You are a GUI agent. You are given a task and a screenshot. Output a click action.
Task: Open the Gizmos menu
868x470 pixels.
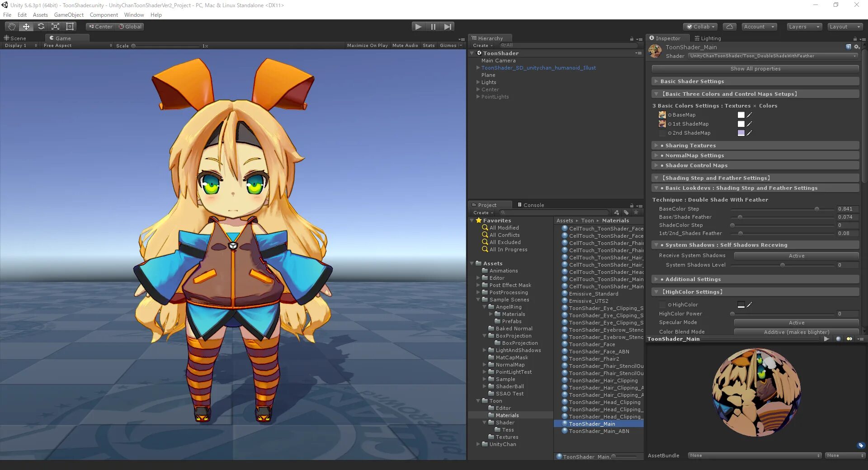[x=450, y=46]
